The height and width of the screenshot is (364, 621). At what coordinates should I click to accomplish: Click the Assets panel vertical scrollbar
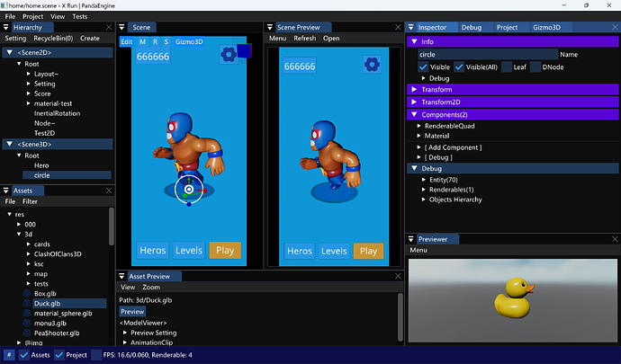coord(112,226)
